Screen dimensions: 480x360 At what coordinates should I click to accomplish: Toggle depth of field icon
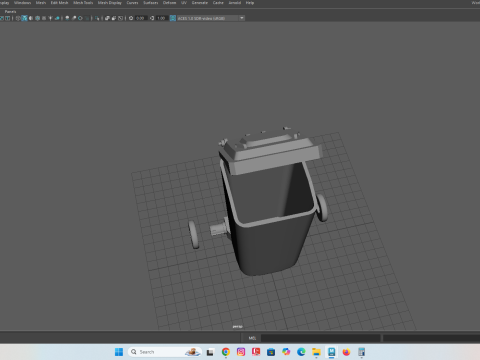[x=87, y=18]
